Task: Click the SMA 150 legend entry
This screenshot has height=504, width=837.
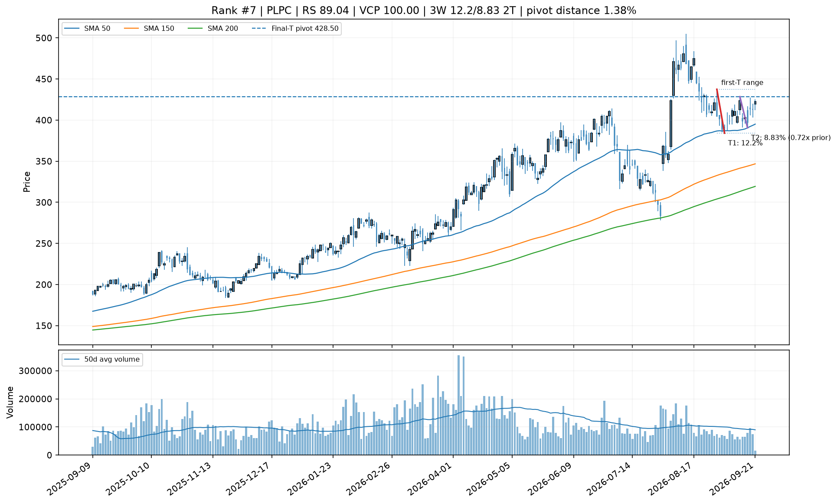Action: [149, 29]
